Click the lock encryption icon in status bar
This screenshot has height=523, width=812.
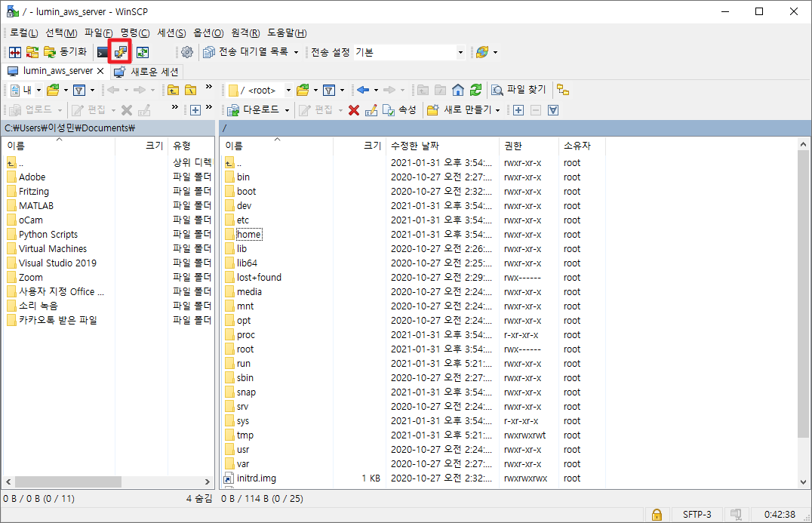[x=657, y=515]
